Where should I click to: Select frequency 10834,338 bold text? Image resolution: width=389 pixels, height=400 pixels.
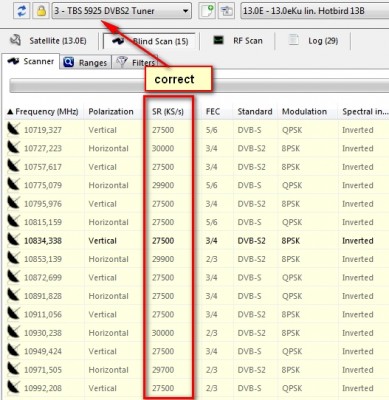(x=43, y=241)
